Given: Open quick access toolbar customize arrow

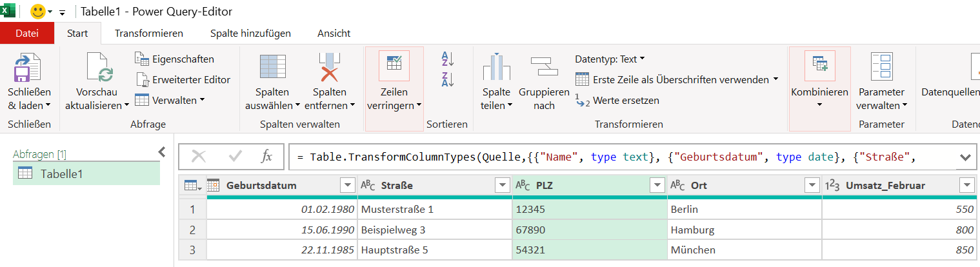Looking at the screenshot, I should pyautogui.click(x=63, y=12).
